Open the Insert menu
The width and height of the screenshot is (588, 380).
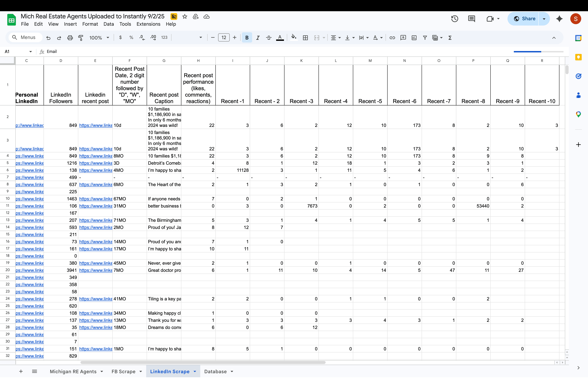(x=70, y=24)
